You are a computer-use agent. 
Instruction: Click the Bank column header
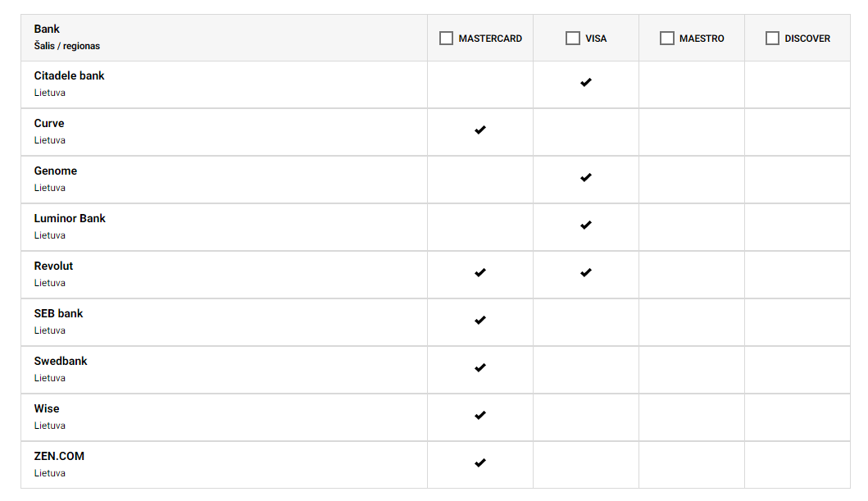click(x=47, y=29)
